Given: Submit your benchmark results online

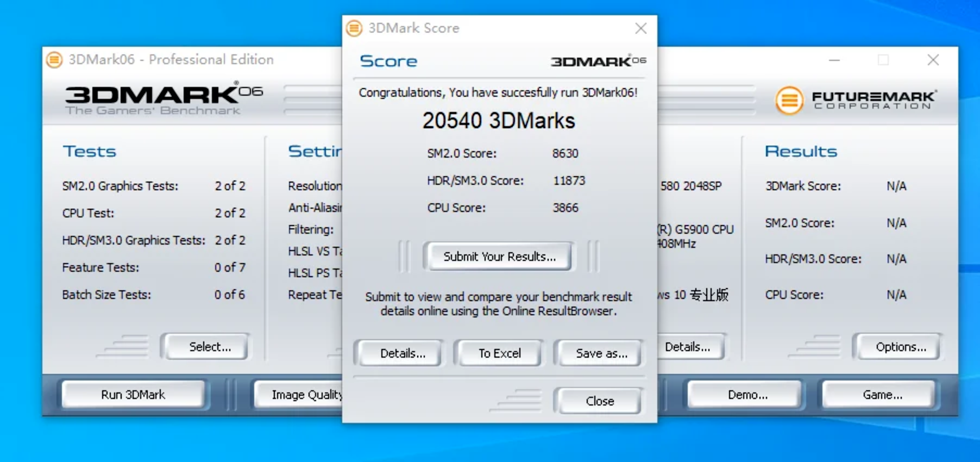Looking at the screenshot, I should tap(500, 257).
